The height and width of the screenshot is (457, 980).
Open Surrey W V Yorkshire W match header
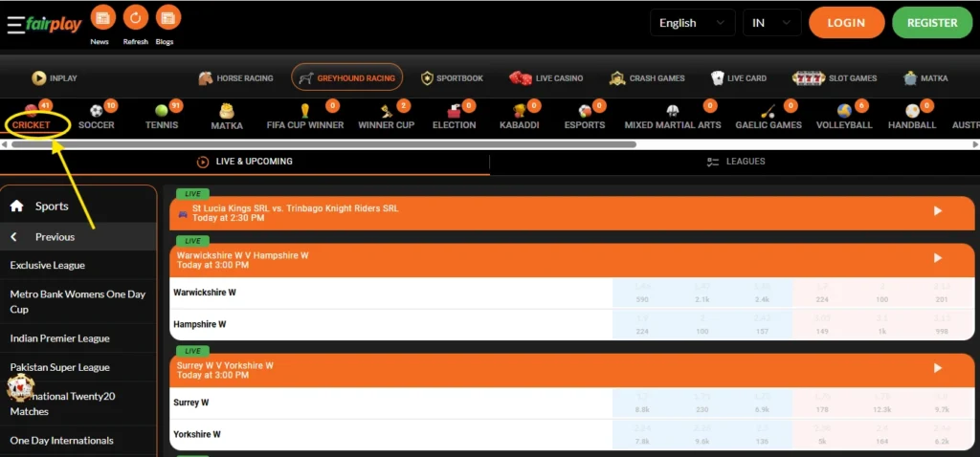[572, 370]
